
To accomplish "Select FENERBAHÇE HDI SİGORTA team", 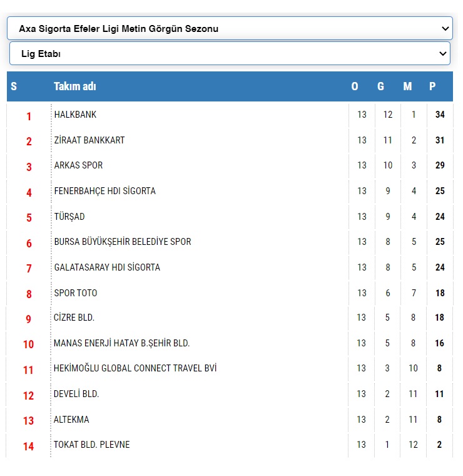I will (104, 191).
